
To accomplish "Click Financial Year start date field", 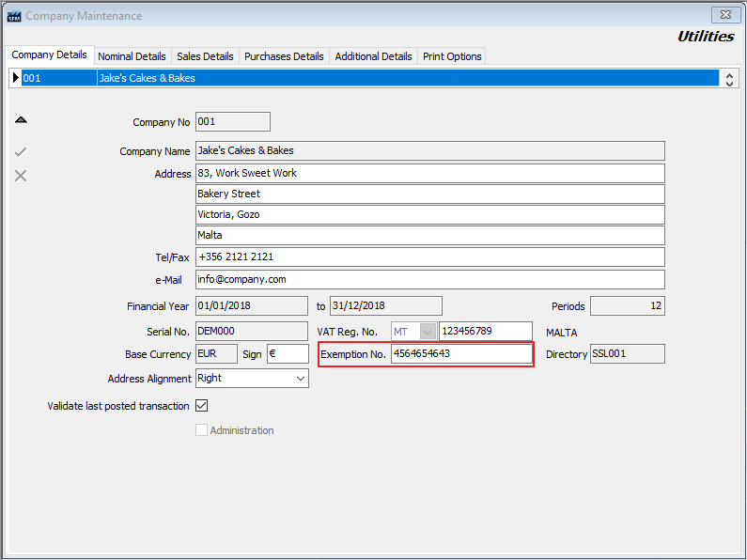I will 252,305.
